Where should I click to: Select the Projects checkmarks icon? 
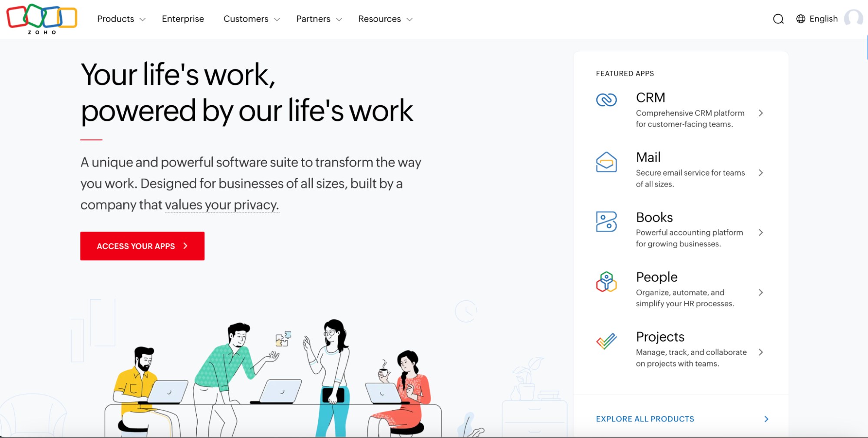pos(607,342)
